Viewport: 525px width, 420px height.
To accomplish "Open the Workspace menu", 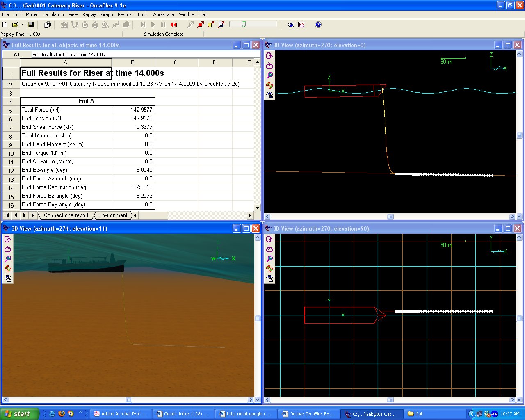I will coord(163,14).
